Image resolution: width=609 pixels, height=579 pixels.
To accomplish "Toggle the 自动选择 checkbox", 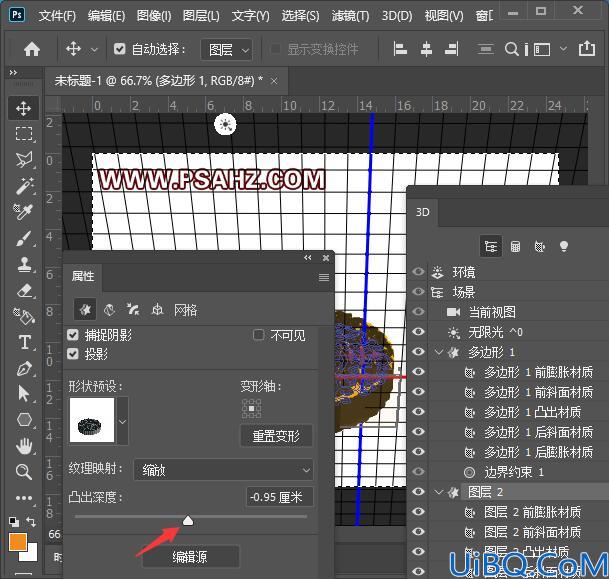I will [120, 49].
